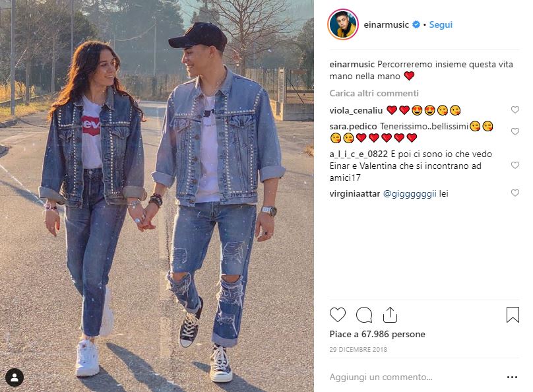Image resolution: width=533 pixels, height=392 pixels.
Task: Click the verified badge next to einarmusic
Action: coord(416,24)
